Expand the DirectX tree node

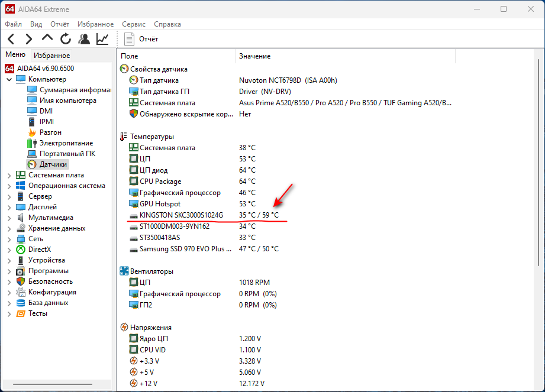[x=9, y=250]
